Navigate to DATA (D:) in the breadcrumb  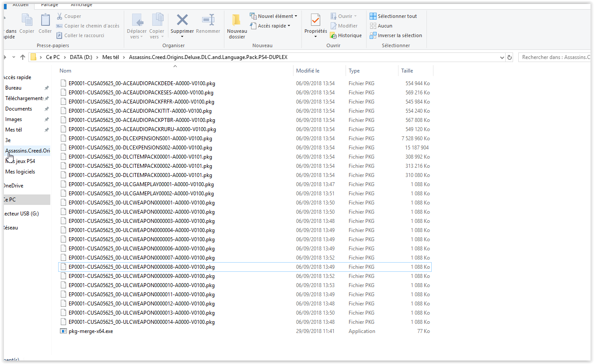[81, 57]
